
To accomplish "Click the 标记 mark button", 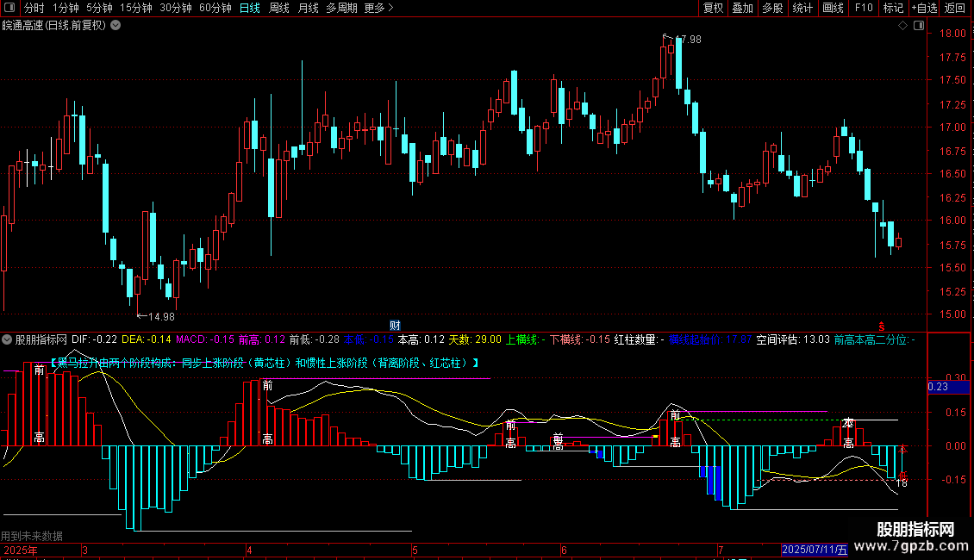I will [893, 8].
